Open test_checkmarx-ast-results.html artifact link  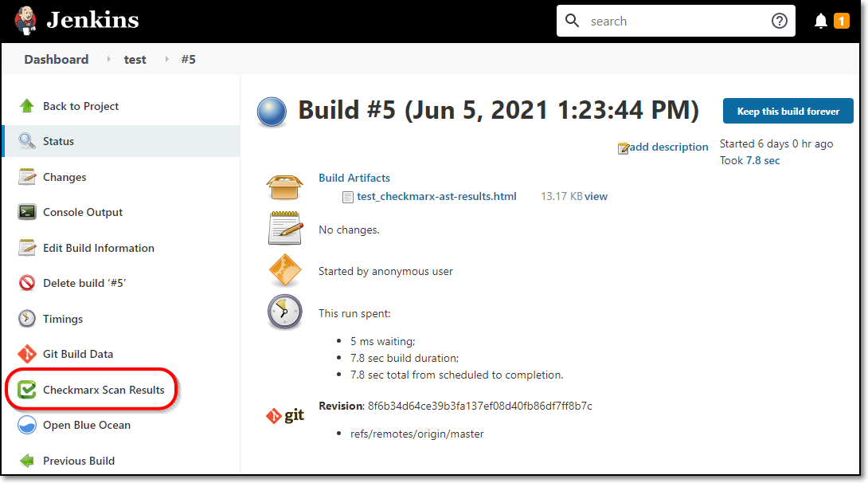pos(436,196)
